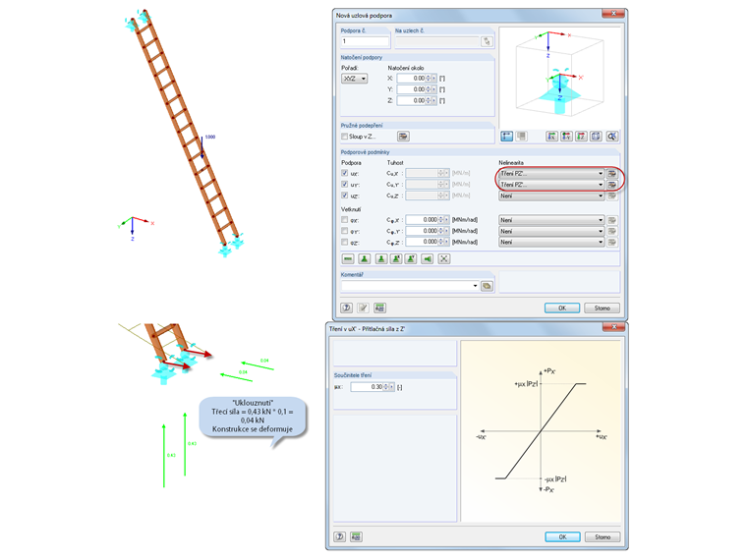Confirm the support dialog by clicking OK
Viewport: 747px width, 560px height.
[x=562, y=308]
